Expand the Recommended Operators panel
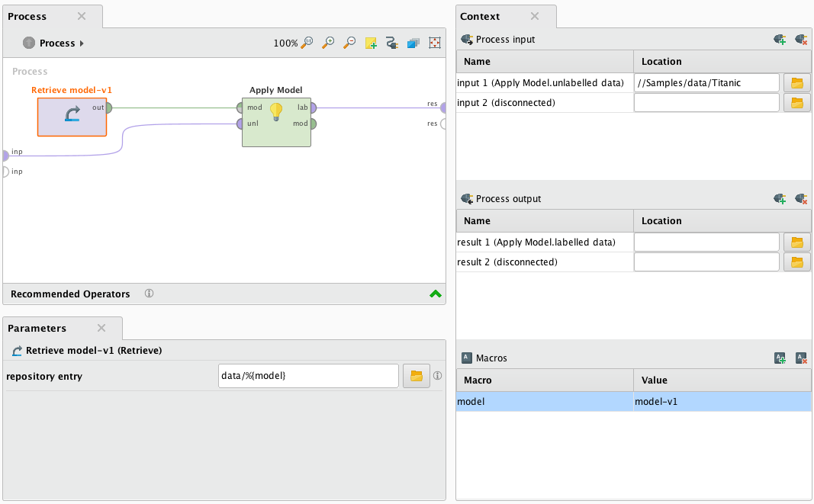Image resolution: width=814 pixels, height=504 pixels. pos(435,294)
